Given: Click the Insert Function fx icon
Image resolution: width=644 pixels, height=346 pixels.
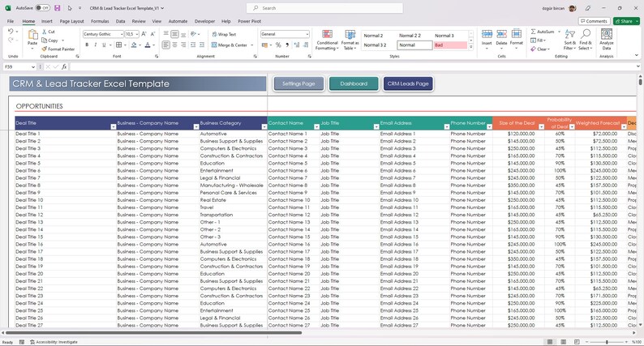Looking at the screenshot, I should (x=64, y=66).
